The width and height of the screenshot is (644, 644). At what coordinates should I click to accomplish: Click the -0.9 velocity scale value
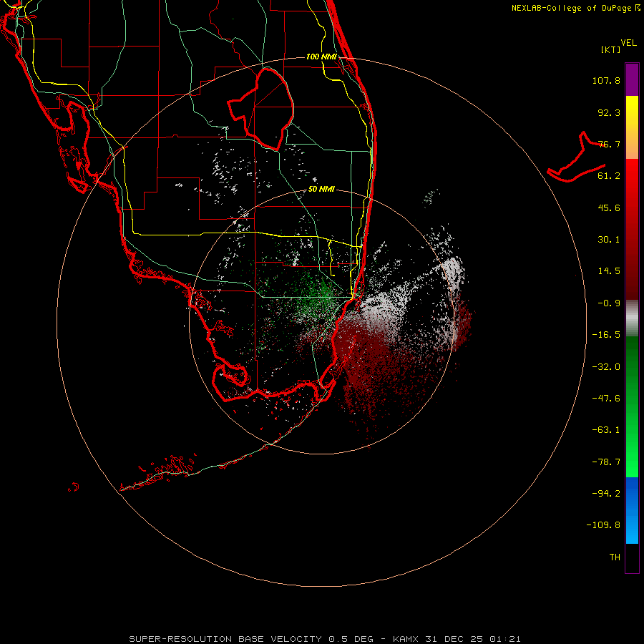point(609,303)
